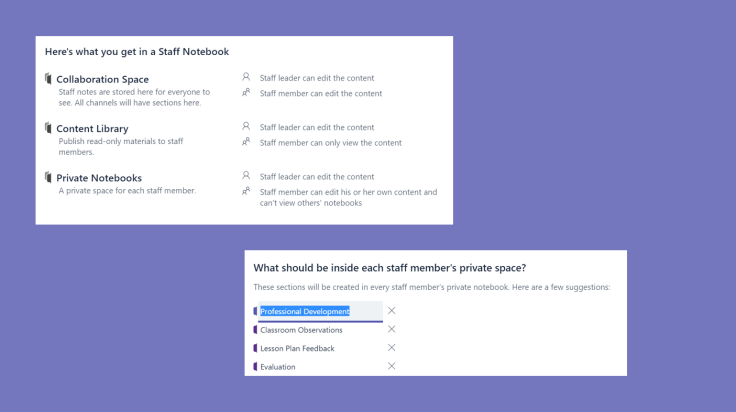Viewport: 736px width, 412px height.
Task: Click section icon next to Evaluation
Action: [256, 367]
